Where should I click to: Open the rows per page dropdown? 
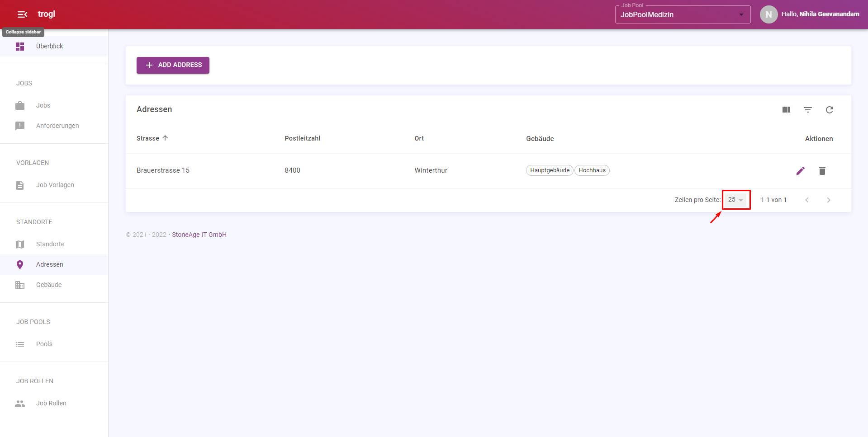tap(736, 200)
